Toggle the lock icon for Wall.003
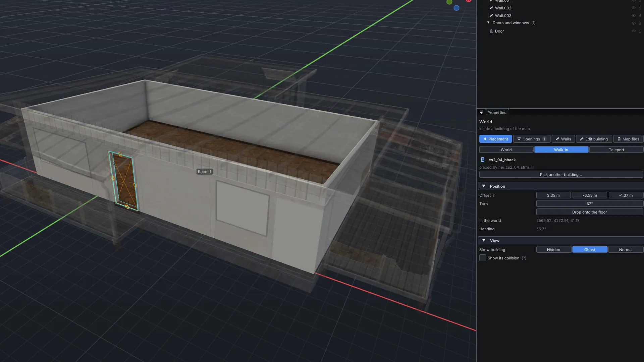 640,16
